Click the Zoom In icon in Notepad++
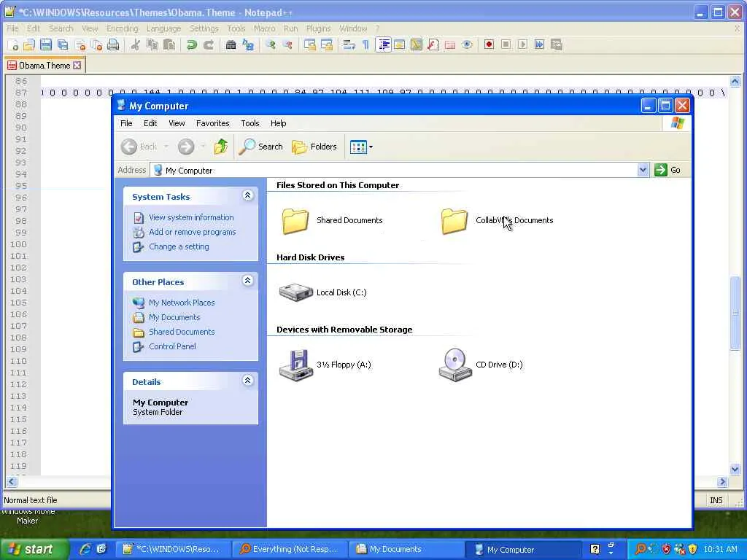The image size is (747, 560). pyautogui.click(x=271, y=44)
